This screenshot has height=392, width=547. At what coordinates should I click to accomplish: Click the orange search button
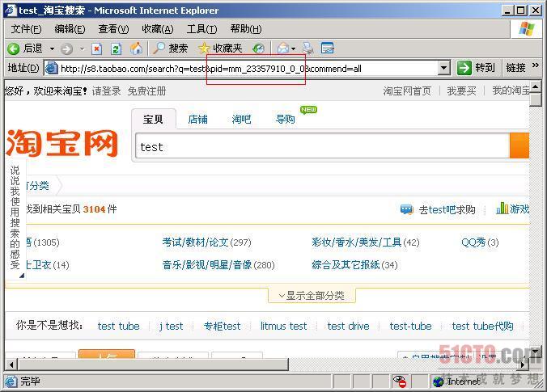coord(519,145)
